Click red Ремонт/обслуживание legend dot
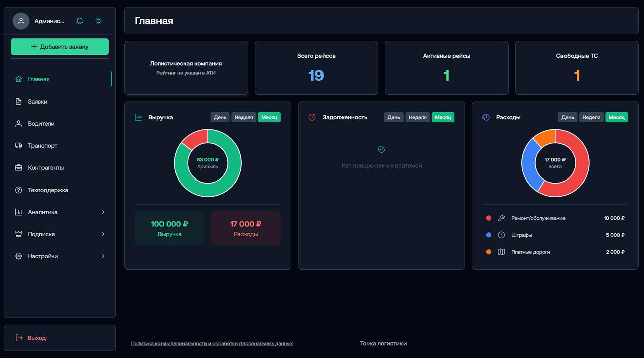The image size is (644, 358). pyautogui.click(x=489, y=218)
